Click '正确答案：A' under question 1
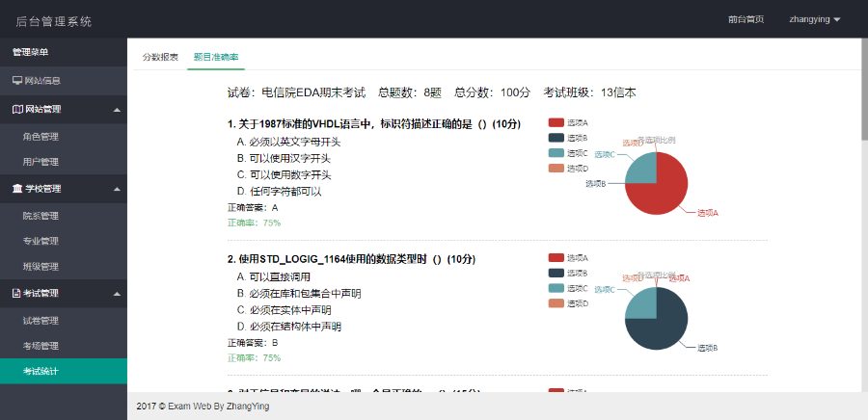The image size is (868, 420). click(x=253, y=208)
